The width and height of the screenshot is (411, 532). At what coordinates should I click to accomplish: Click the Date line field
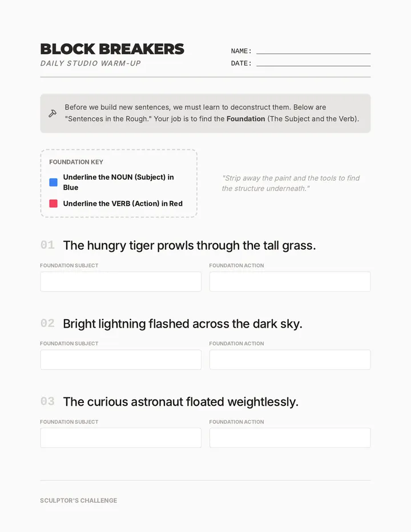click(313, 63)
